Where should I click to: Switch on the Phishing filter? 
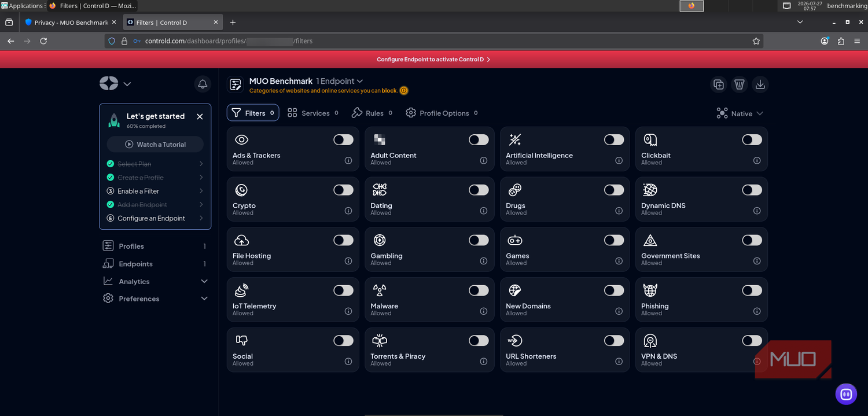[752, 290]
